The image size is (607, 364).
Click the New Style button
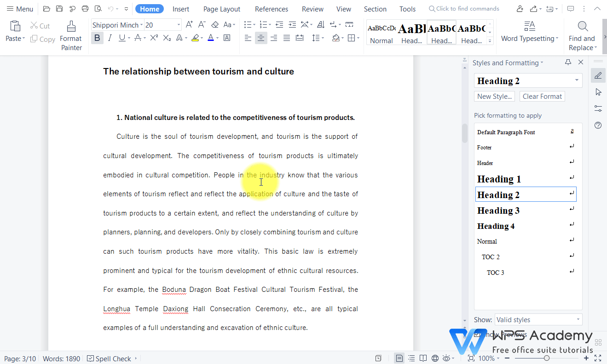(494, 96)
